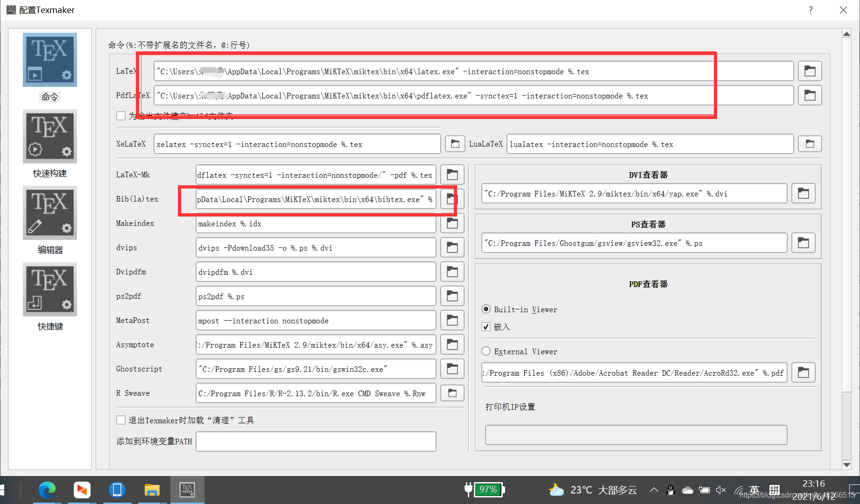Click the Ghostscript path field
The width and height of the screenshot is (860, 504).
[316, 369]
